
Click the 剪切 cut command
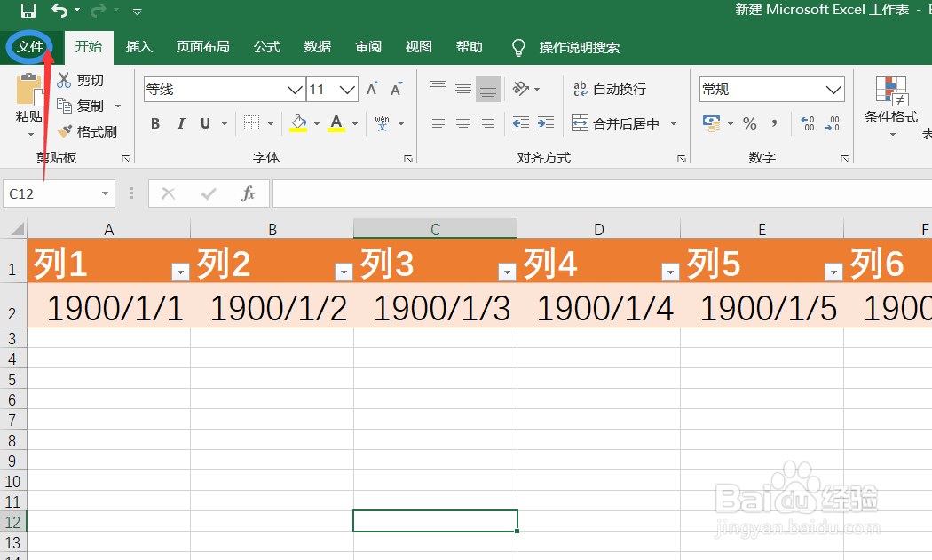click(x=81, y=80)
